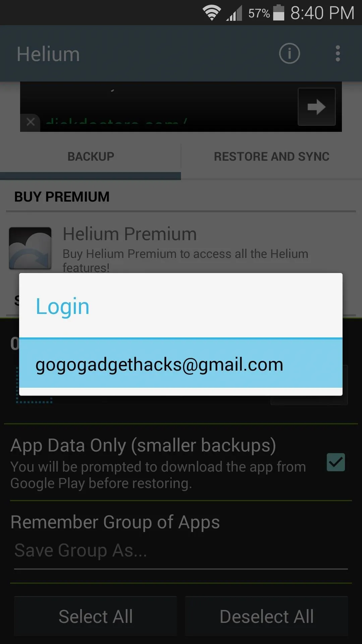Tap the ad banner arrow button
The width and height of the screenshot is (362, 644).
[x=316, y=107]
